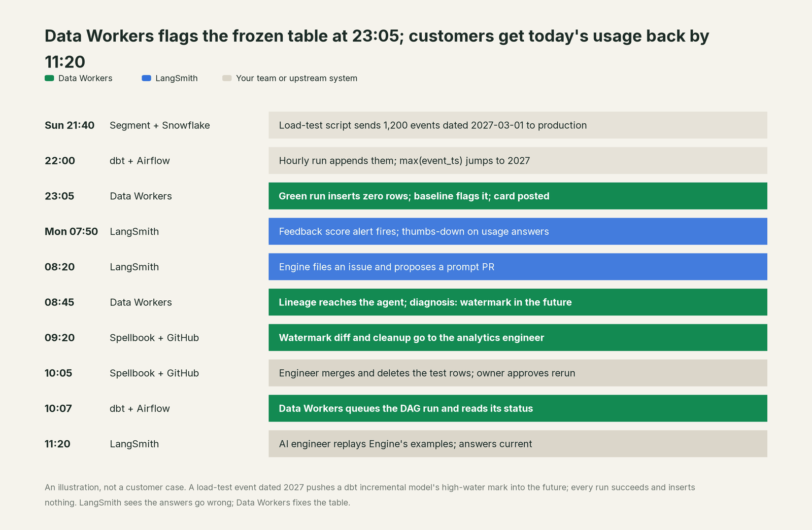Image resolution: width=812 pixels, height=530 pixels.
Task: Select the 'Green run inserts zero rows' bar
Action: pyautogui.click(x=518, y=196)
